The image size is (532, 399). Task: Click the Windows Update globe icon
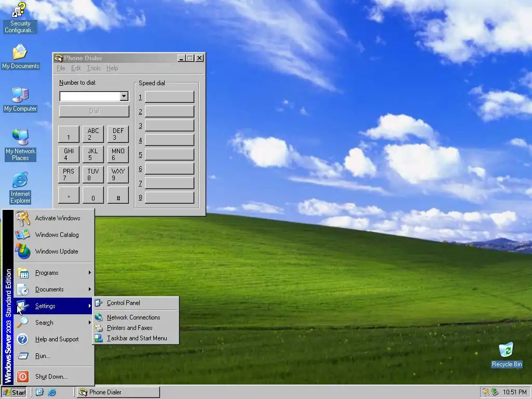tap(23, 251)
